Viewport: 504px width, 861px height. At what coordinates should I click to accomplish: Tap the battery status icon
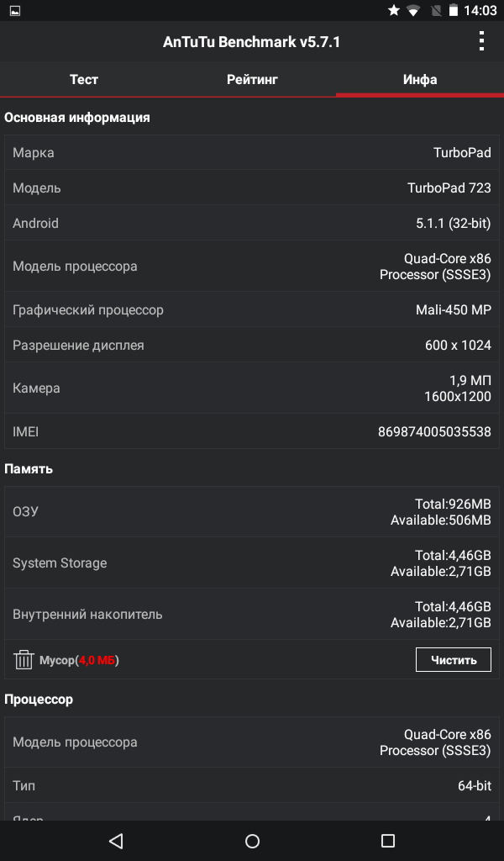coord(454,11)
